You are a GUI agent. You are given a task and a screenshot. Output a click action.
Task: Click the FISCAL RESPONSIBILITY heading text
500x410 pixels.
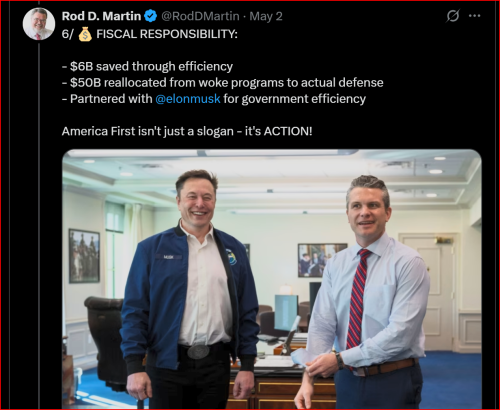click(167, 34)
